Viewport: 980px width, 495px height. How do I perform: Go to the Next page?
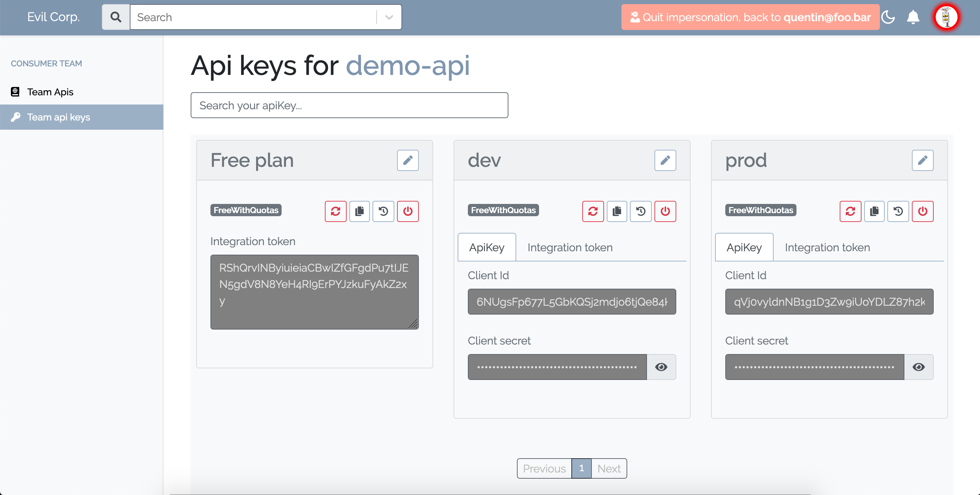point(608,468)
